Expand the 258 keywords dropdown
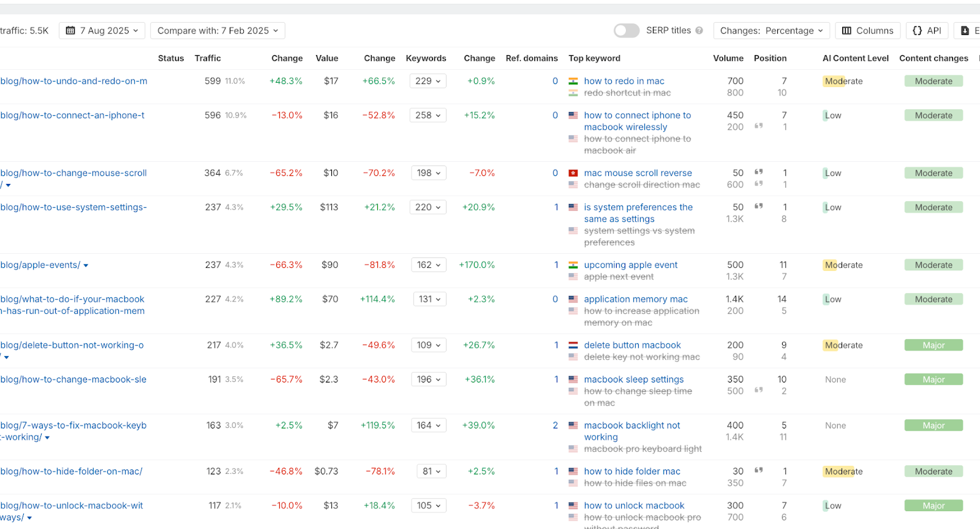The width and height of the screenshot is (980, 529). pyautogui.click(x=428, y=115)
